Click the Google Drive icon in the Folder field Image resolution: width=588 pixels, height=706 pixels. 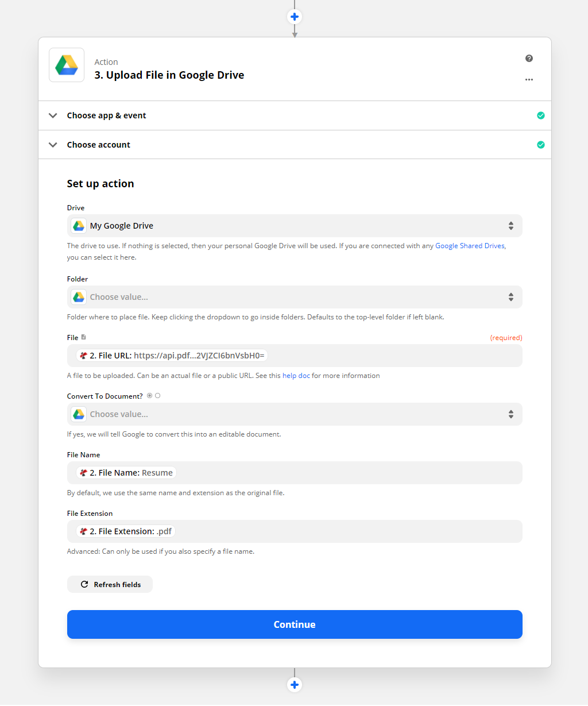pyautogui.click(x=78, y=297)
